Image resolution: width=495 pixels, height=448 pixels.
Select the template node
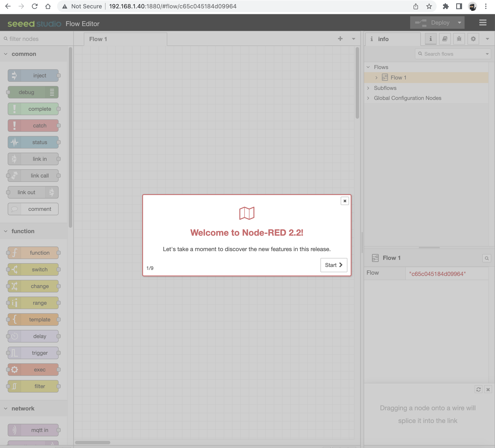(x=33, y=320)
